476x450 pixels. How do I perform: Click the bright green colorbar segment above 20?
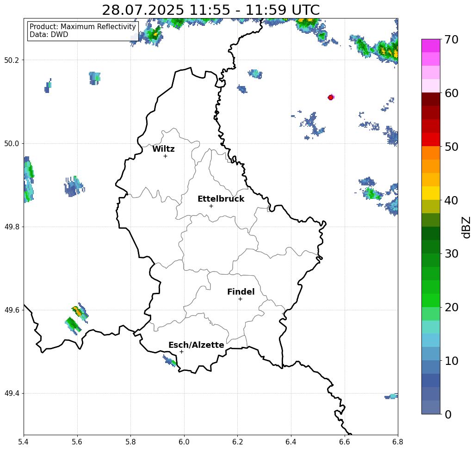431,300
